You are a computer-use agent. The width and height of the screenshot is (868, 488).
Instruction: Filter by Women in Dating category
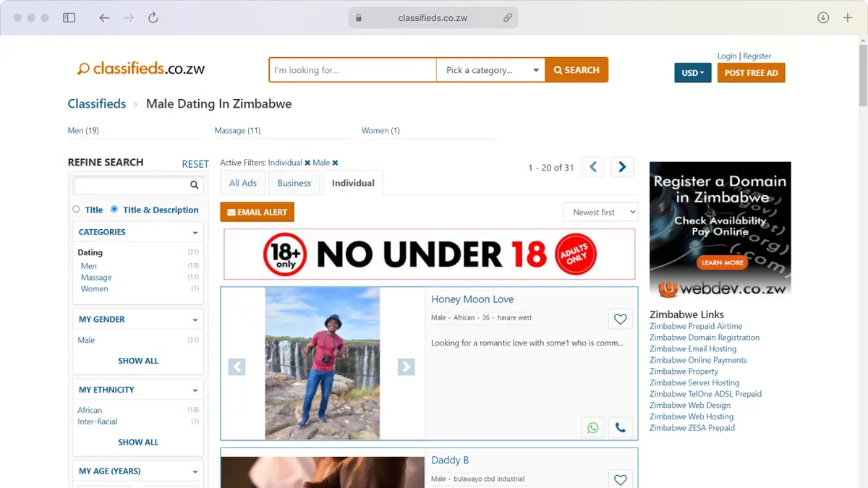[x=95, y=288]
